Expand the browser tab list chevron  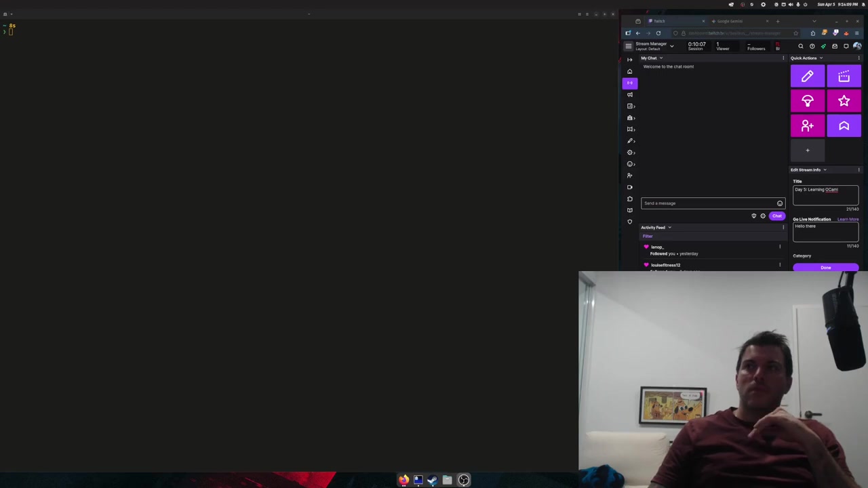[x=814, y=21]
